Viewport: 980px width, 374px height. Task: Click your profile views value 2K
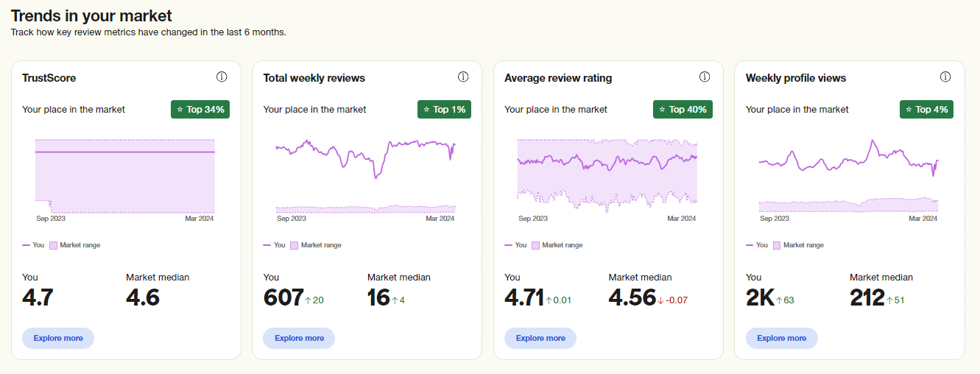(x=761, y=297)
